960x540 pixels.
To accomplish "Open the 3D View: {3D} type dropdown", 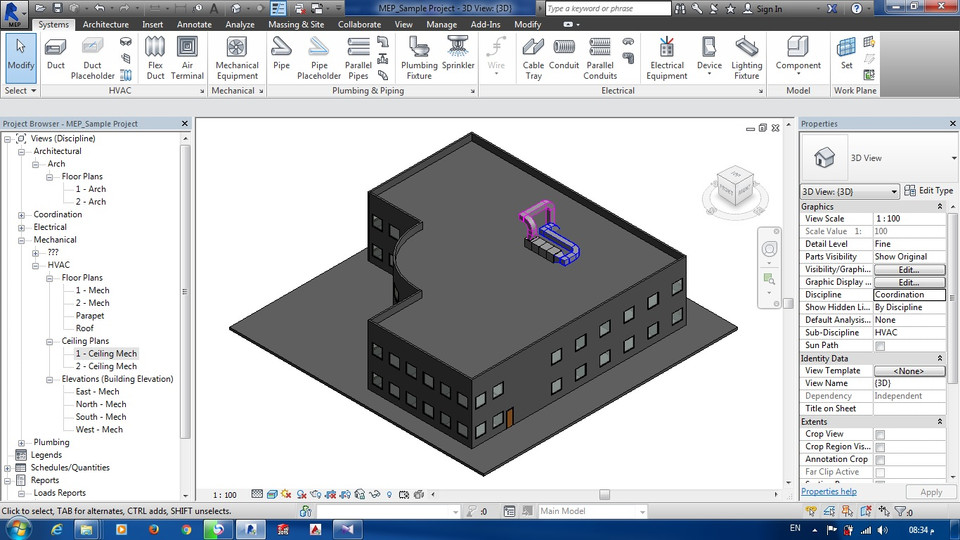I will pyautogui.click(x=850, y=192).
